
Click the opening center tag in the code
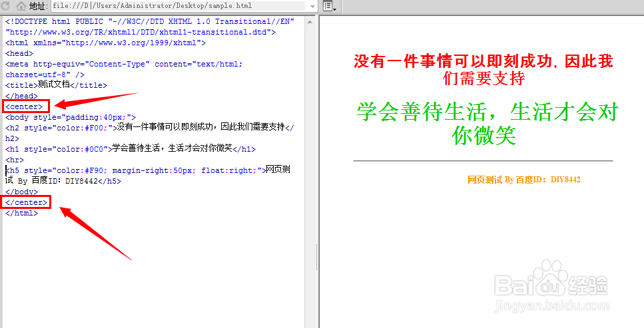pos(24,106)
